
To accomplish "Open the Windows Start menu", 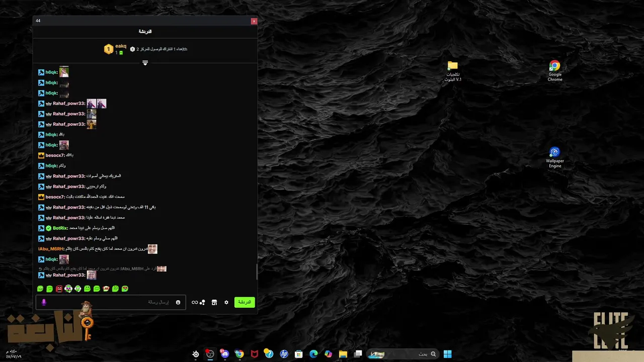I will (447, 354).
